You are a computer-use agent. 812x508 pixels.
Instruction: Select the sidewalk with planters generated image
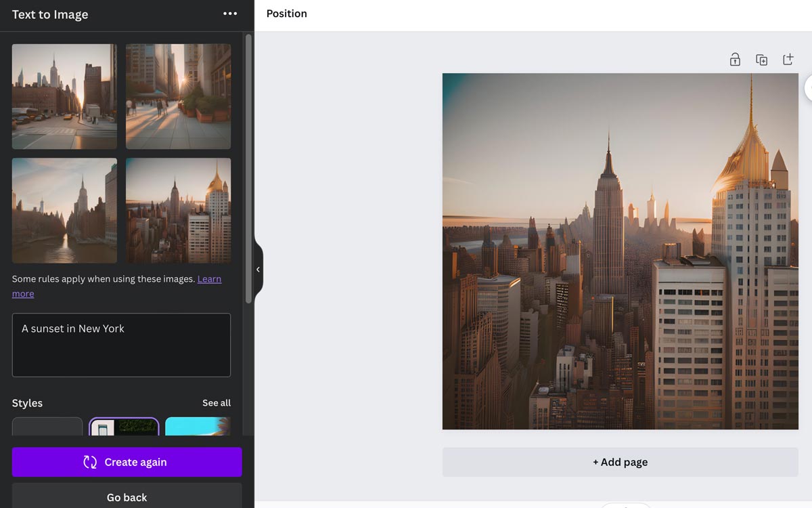(178, 96)
